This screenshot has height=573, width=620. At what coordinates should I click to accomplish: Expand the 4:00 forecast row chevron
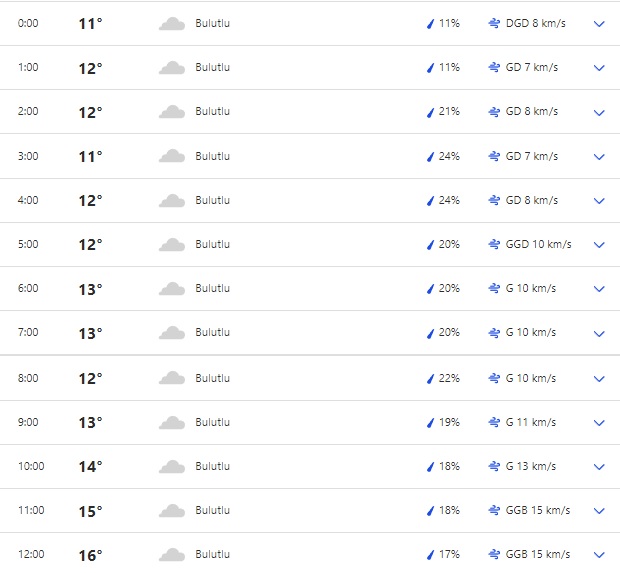click(x=599, y=201)
